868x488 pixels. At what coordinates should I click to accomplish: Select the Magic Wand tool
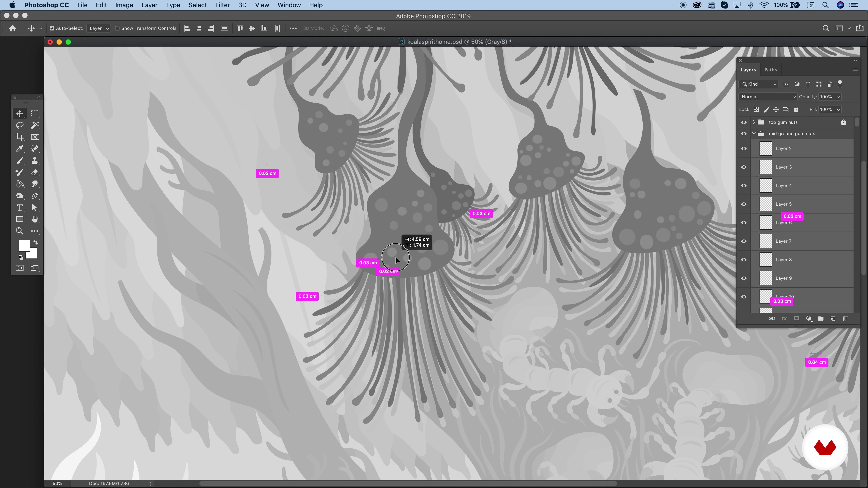(35, 125)
